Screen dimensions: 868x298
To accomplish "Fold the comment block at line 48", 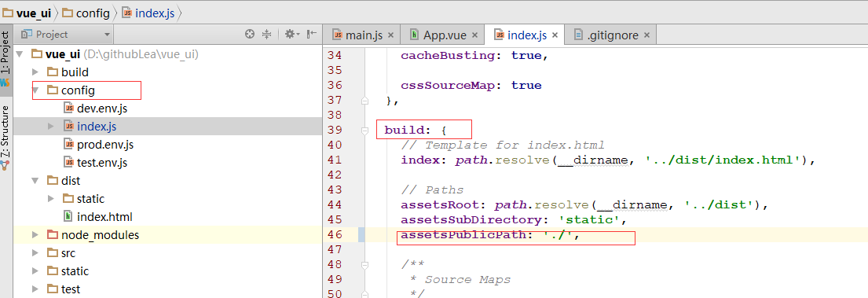I will click(x=364, y=265).
